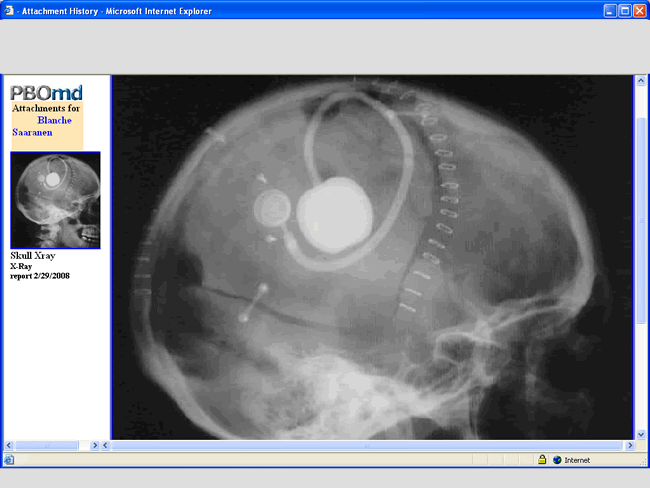
Task: Maximize the Attachment History window
Action: [624, 10]
